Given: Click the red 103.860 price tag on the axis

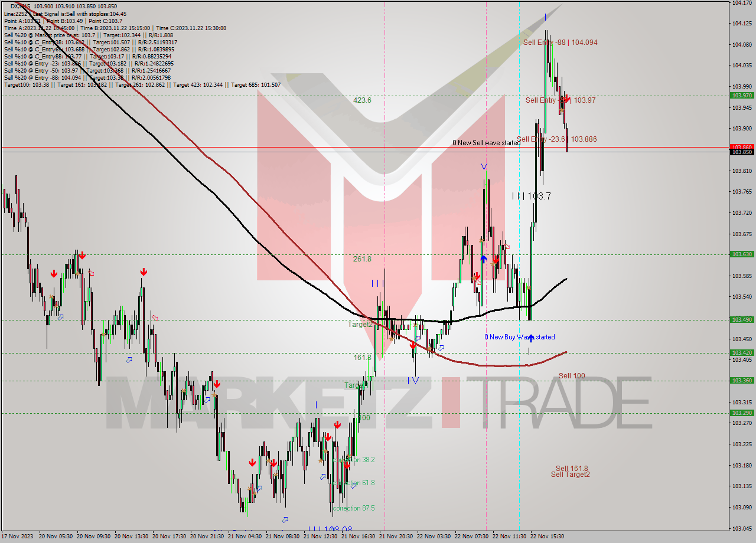Looking at the screenshot, I should (742, 146).
